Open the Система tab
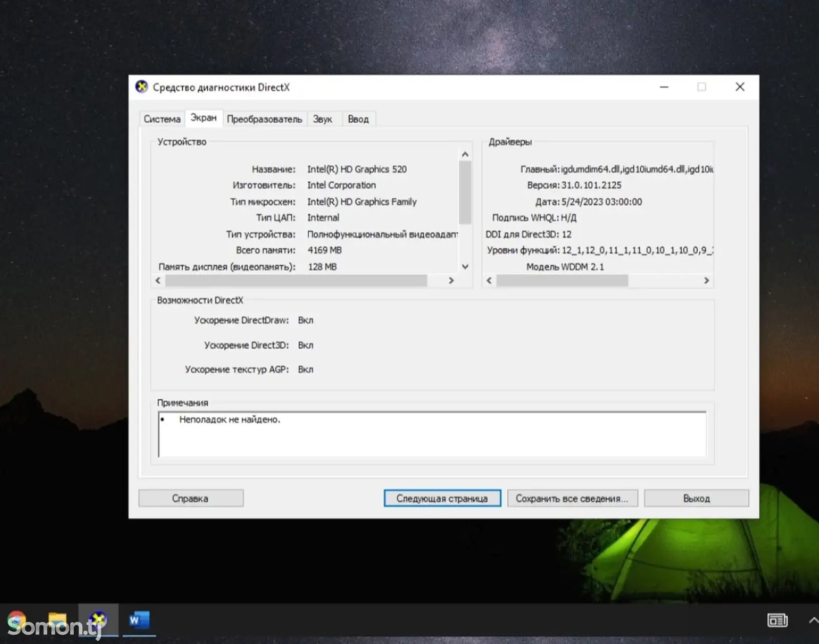The height and width of the screenshot is (644, 819). click(162, 119)
